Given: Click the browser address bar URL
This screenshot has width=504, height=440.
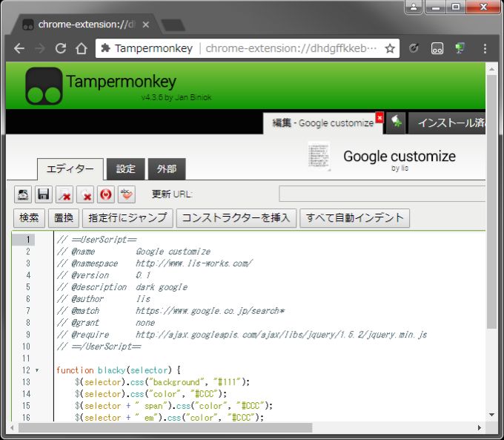Looking at the screenshot, I should 291,49.
